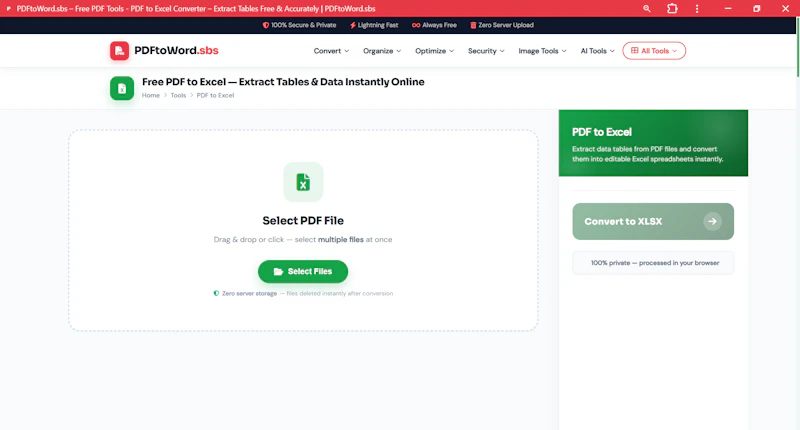Click the trash icon by Zero Server Upload
Viewport: 800px width, 430px height.
tap(473, 25)
